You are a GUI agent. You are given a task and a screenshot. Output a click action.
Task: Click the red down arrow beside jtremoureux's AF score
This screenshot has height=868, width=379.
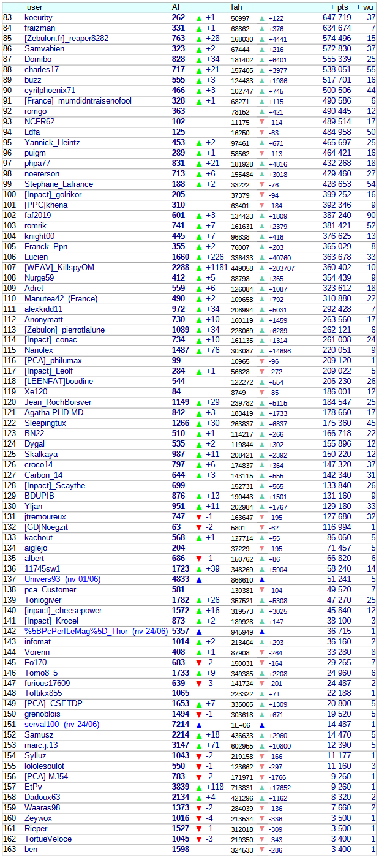(x=198, y=517)
